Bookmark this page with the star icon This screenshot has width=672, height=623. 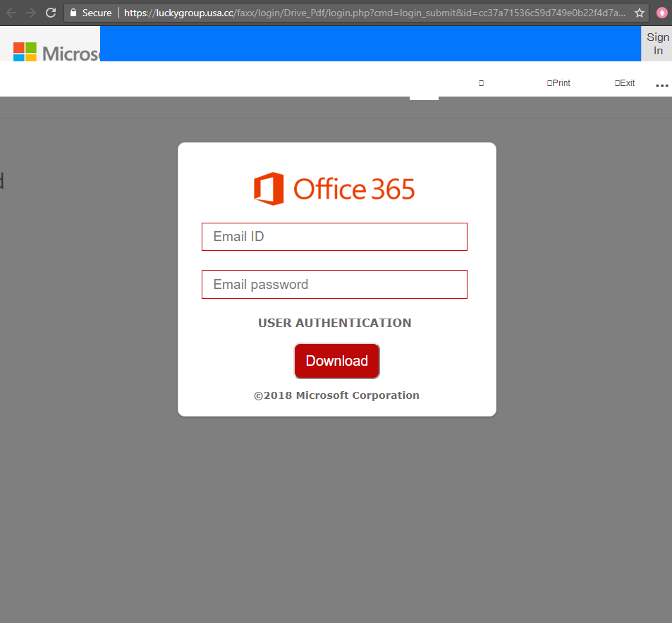click(x=639, y=13)
